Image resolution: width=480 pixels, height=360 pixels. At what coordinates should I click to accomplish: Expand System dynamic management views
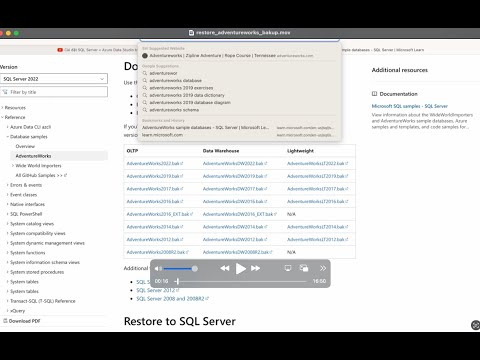[47, 243]
